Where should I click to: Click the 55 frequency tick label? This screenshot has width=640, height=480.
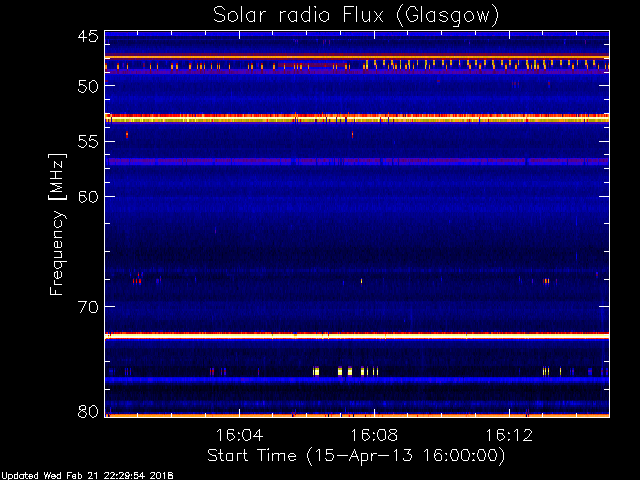(88, 142)
